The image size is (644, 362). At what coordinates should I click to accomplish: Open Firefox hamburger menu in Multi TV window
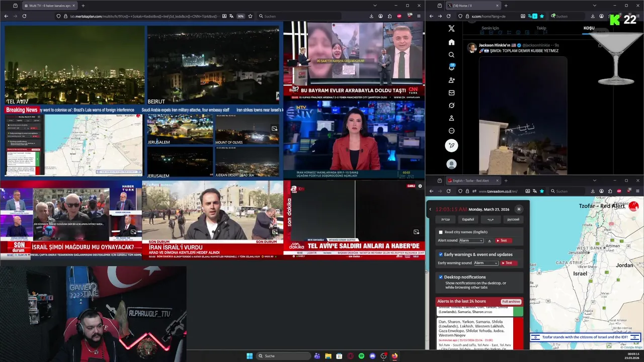pos(419,16)
